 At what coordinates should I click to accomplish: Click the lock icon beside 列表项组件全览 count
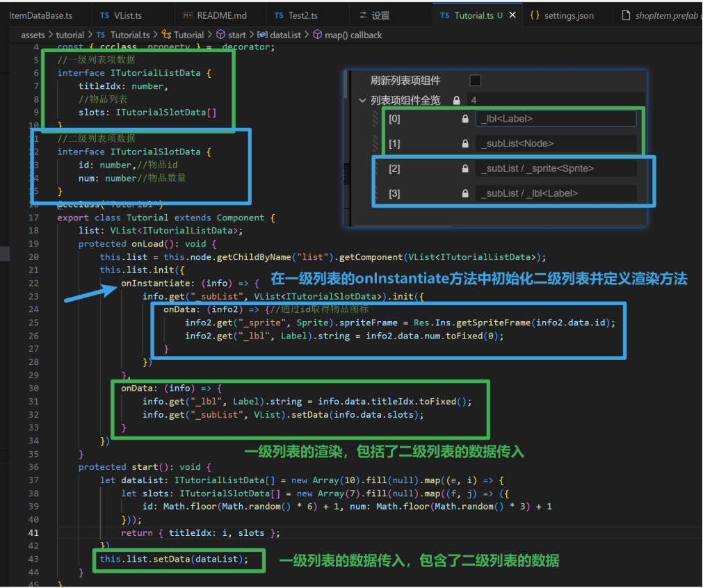[456, 100]
